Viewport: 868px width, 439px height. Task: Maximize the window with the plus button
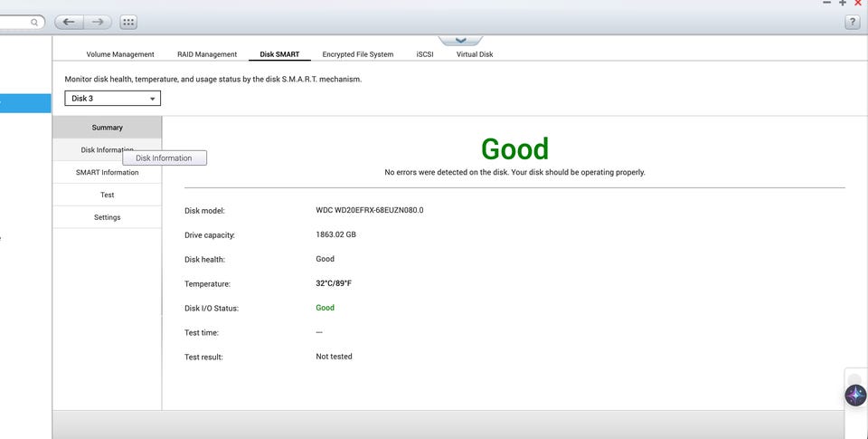click(x=843, y=3)
